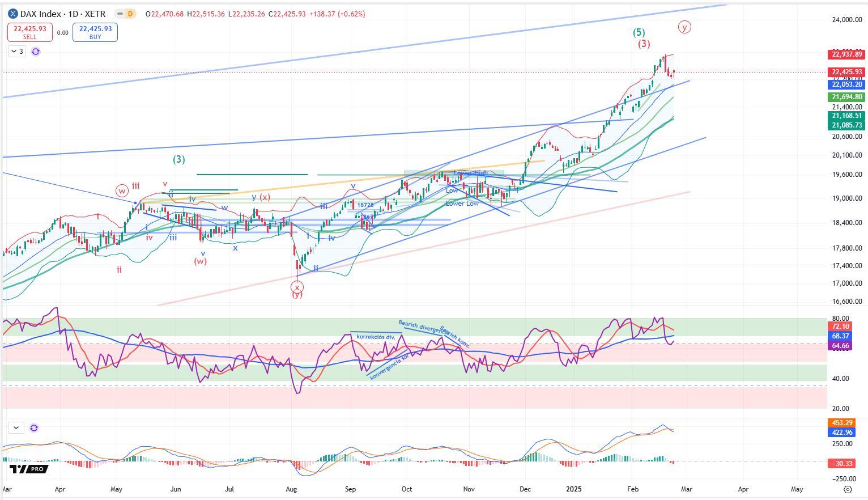Click the open price O22,470.68
Screen dimensions: 868x500
click(x=164, y=14)
